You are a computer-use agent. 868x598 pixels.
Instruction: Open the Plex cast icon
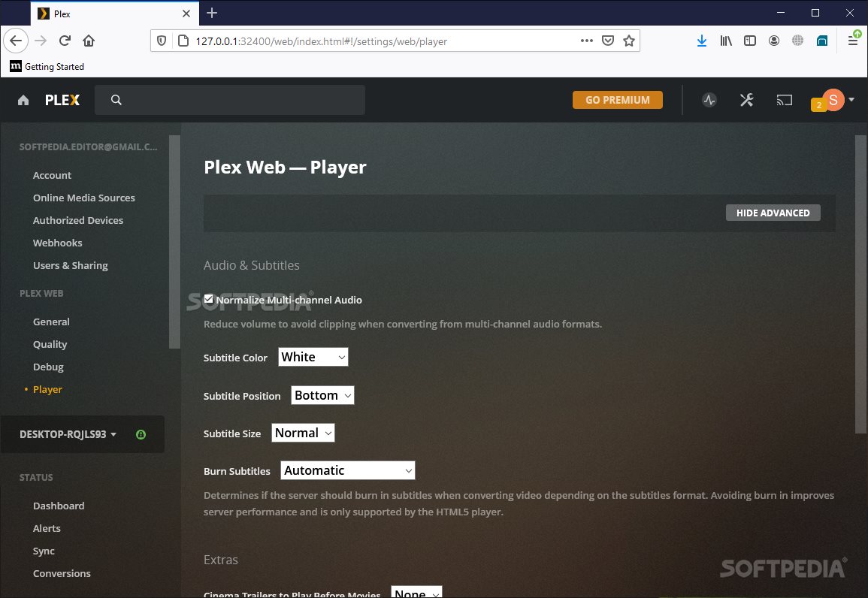coord(784,100)
